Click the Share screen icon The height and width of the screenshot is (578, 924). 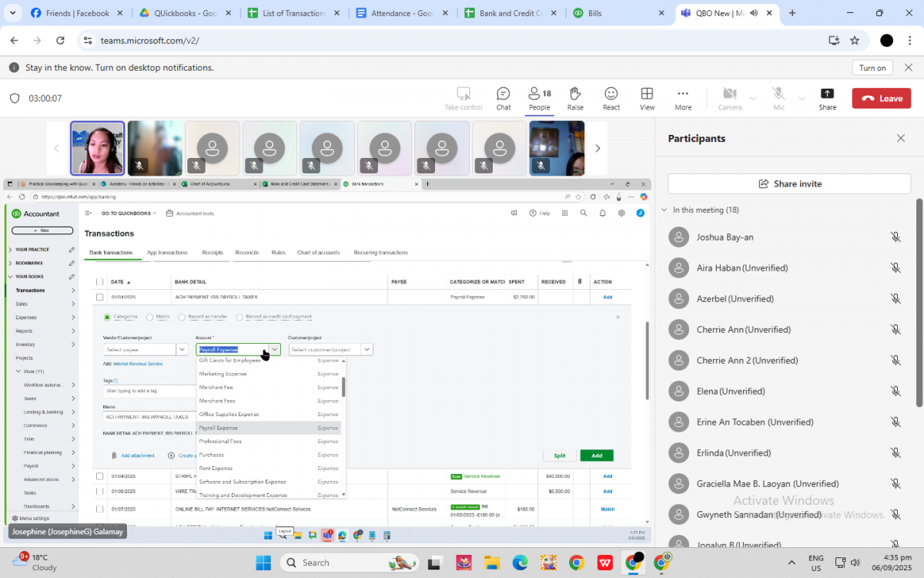click(x=827, y=98)
